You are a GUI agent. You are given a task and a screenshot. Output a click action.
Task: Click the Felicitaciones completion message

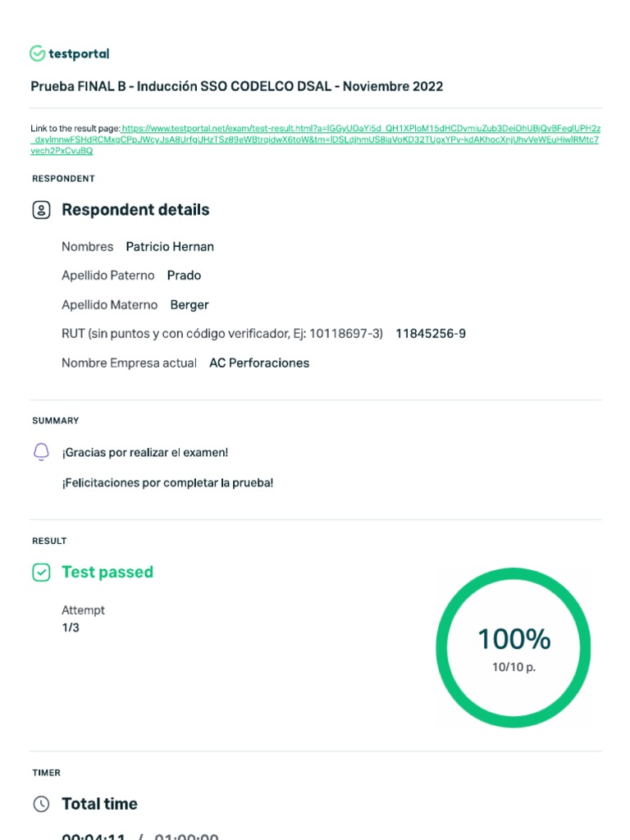(167, 483)
